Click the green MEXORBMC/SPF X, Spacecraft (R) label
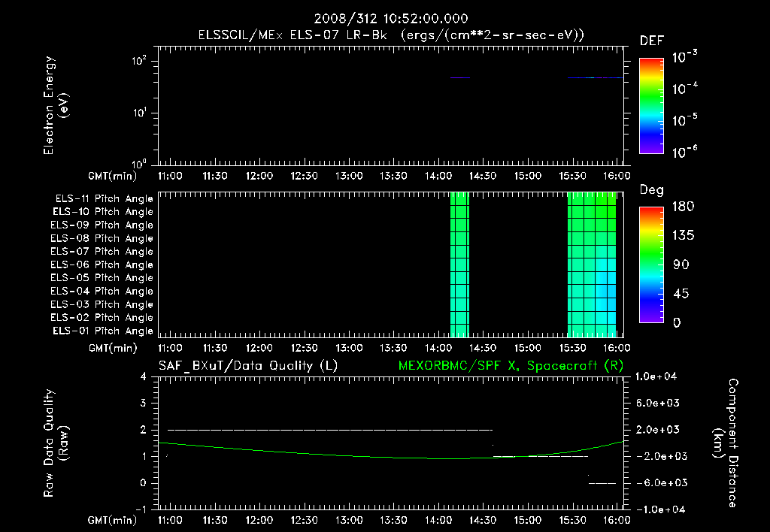This screenshot has height=532, width=770. pos(511,366)
